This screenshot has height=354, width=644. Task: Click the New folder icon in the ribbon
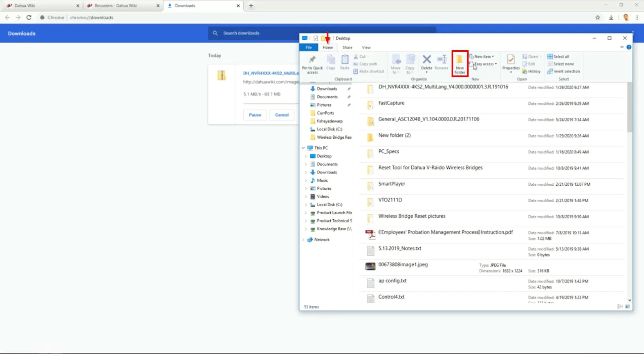click(x=459, y=63)
